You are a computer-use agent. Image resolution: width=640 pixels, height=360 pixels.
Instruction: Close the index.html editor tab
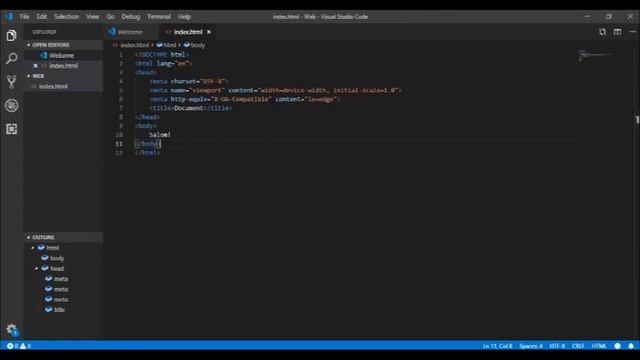tap(209, 32)
